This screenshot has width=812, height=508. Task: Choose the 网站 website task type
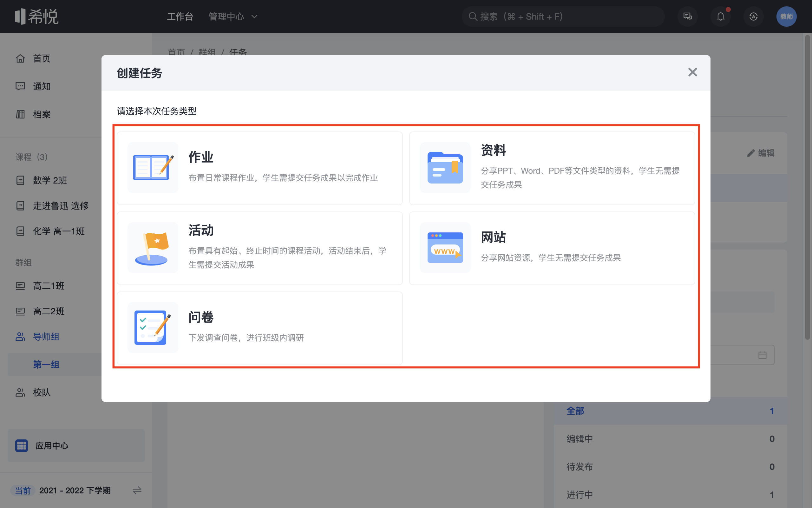[552, 248]
